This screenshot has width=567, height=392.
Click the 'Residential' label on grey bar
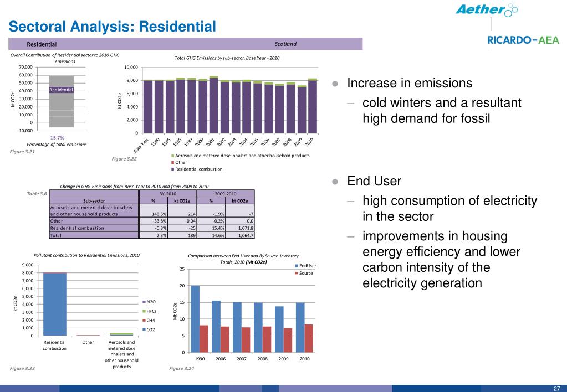[61, 90]
